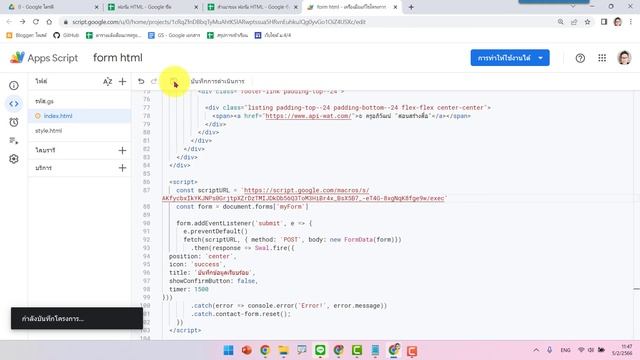Open the Google account avatar
Viewport: 640px width, 360px height.
coord(624,58)
